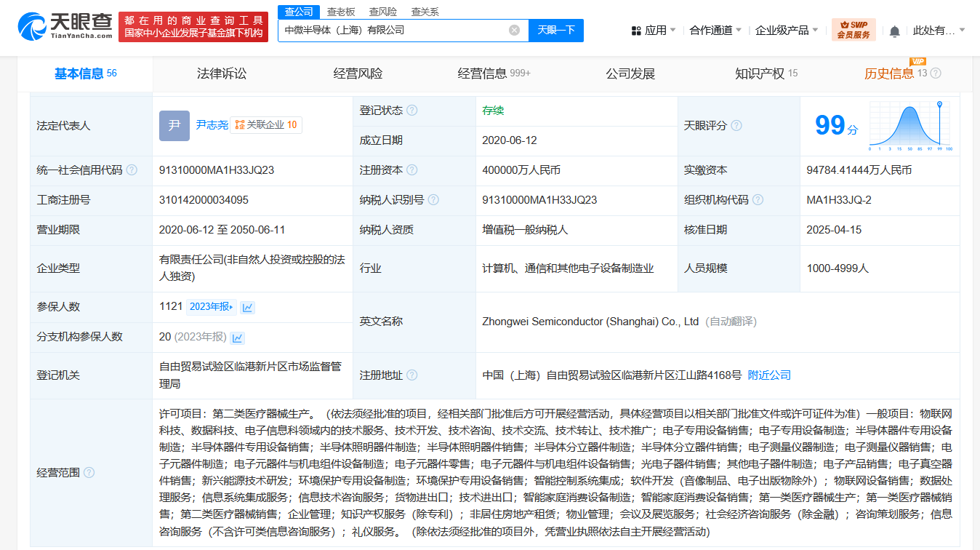Viewport: 980px width, 550px height.
Task: Click the staff size 1000-4999人
Action: pos(838,268)
